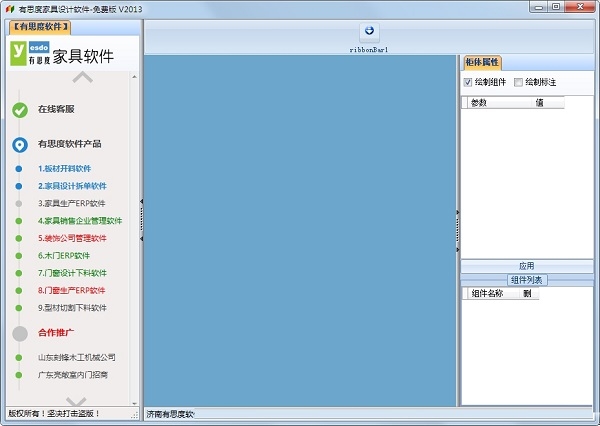Image resolution: width=600 pixels, height=426 pixels.
Task: Click the app icon in title bar
Action: click(10, 9)
